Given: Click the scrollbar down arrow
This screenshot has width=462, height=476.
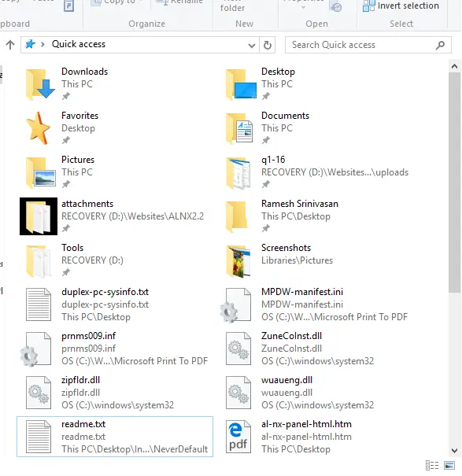Looking at the screenshot, I should click(x=454, y=451).
